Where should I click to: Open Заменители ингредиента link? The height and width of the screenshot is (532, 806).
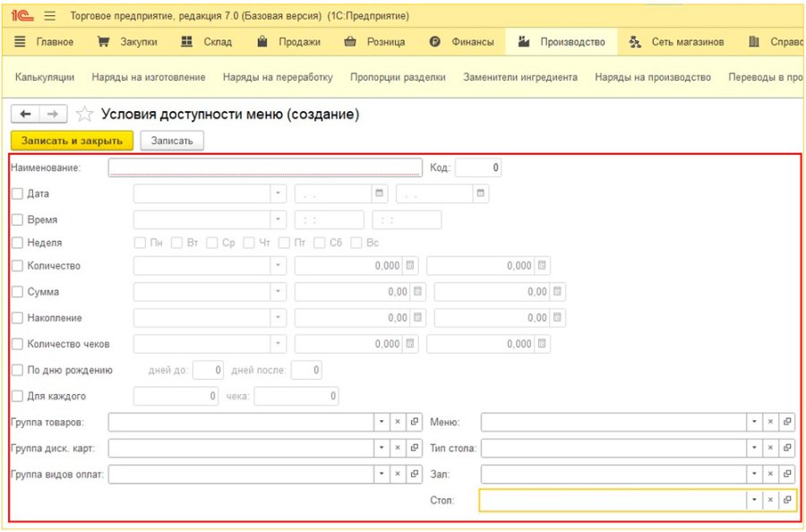[x=520, y=77]
